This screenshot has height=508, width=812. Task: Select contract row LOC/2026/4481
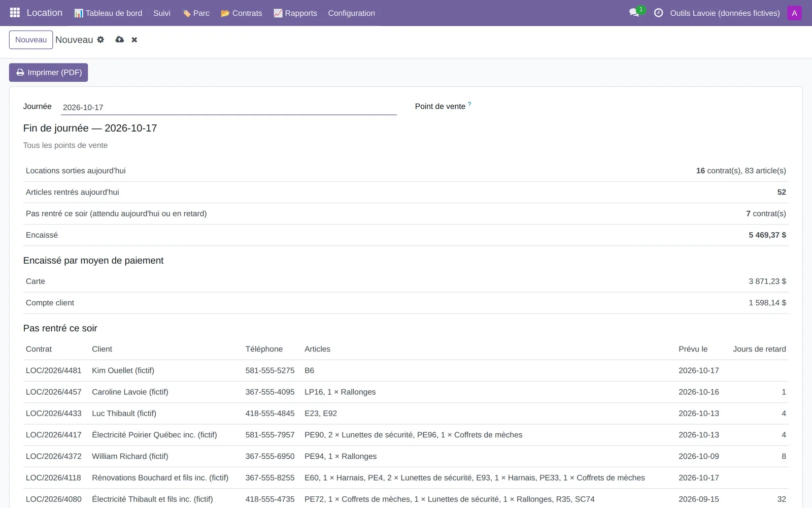[406, 370]
